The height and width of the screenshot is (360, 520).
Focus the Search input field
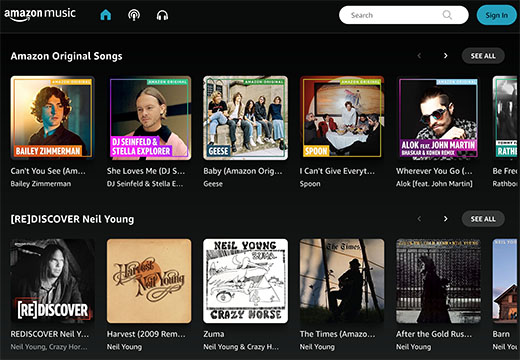pyautogui.click(x=404, y=15)
